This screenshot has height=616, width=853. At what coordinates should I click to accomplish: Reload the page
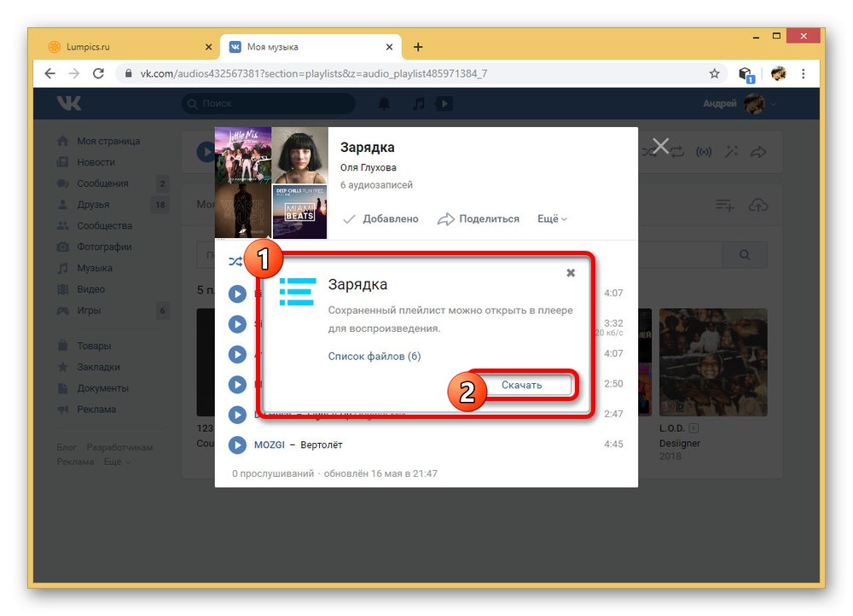click(x=98, y=73)
